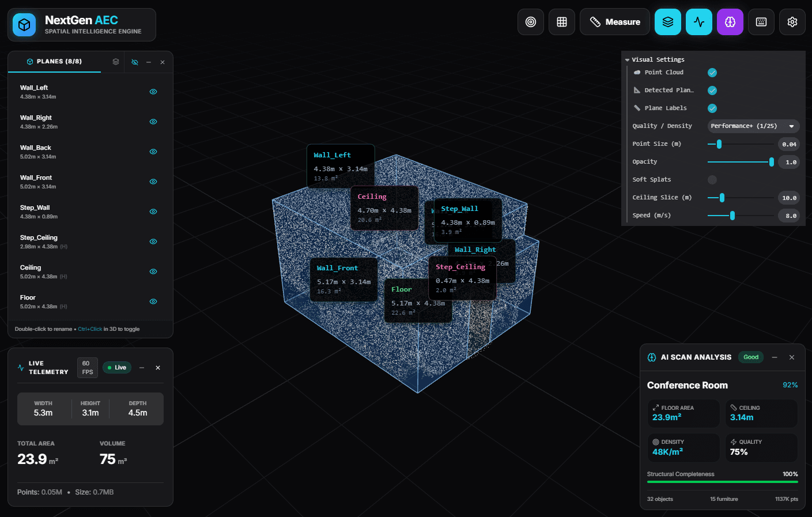Collapse the Visual Settings section
The height and width of the screenshot is (517, 812).
(628, 60)
